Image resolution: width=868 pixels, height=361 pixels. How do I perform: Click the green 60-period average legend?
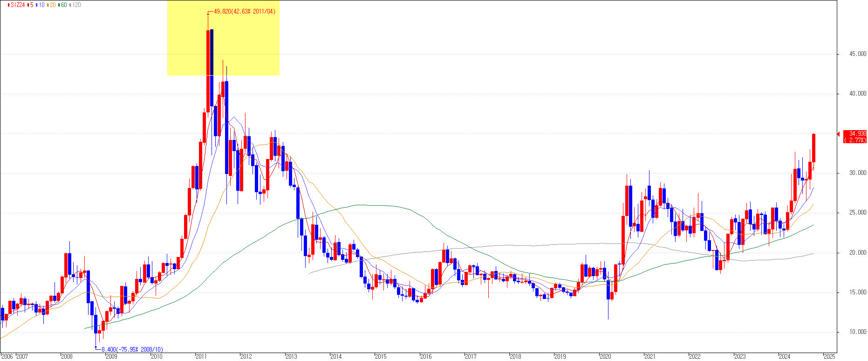point(63,5)
